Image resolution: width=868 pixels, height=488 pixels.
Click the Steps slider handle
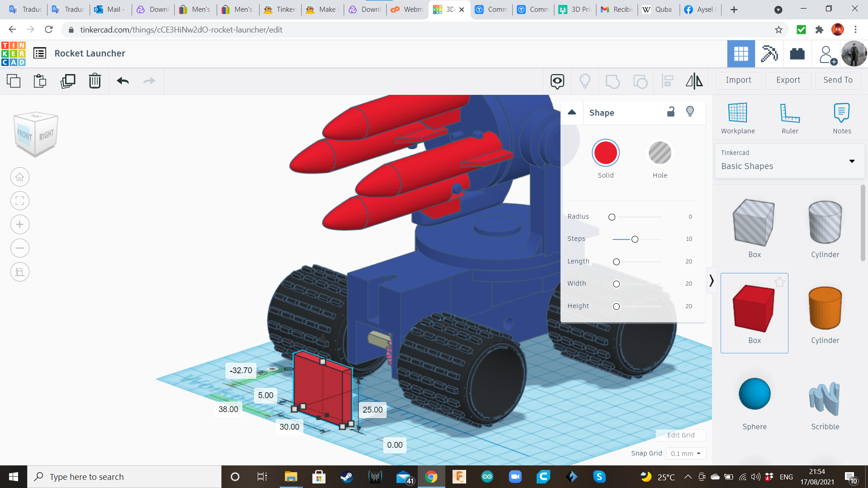(635, 239)
